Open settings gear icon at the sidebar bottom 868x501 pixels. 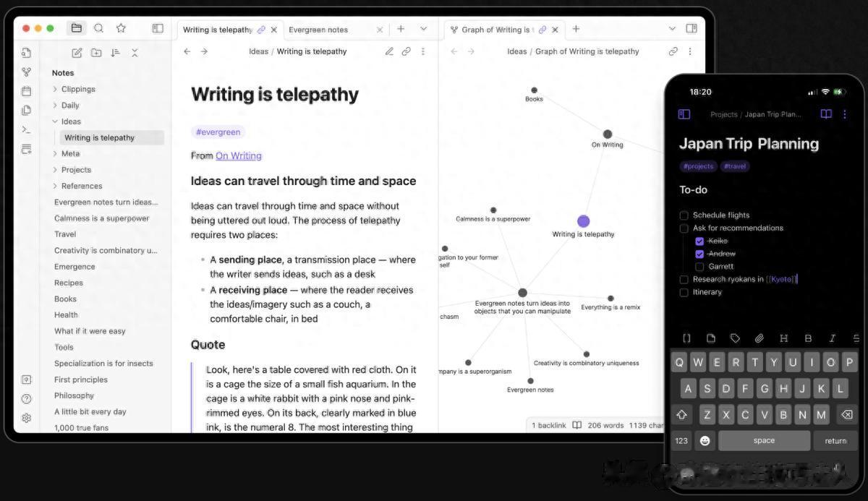click(x=26, y=418)
